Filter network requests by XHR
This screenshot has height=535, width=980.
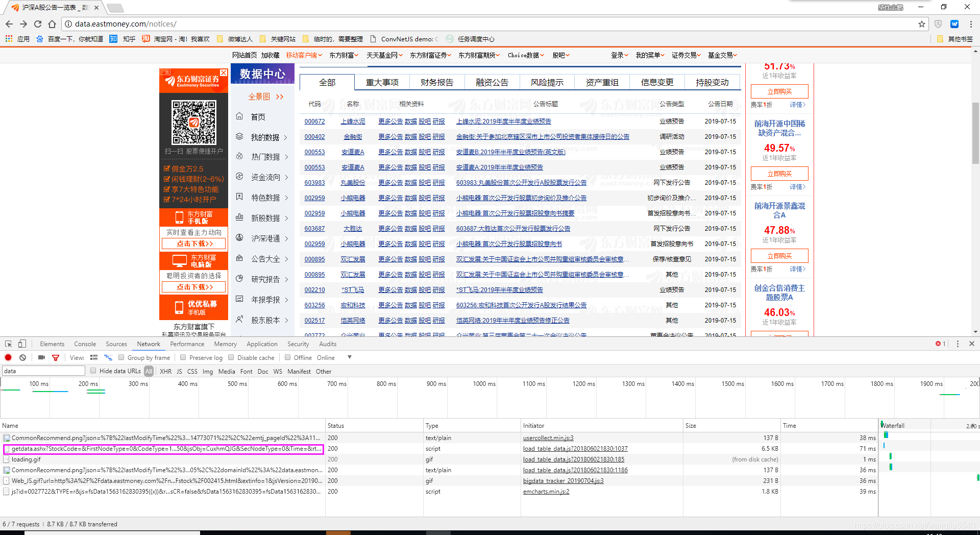coord(166,372)
